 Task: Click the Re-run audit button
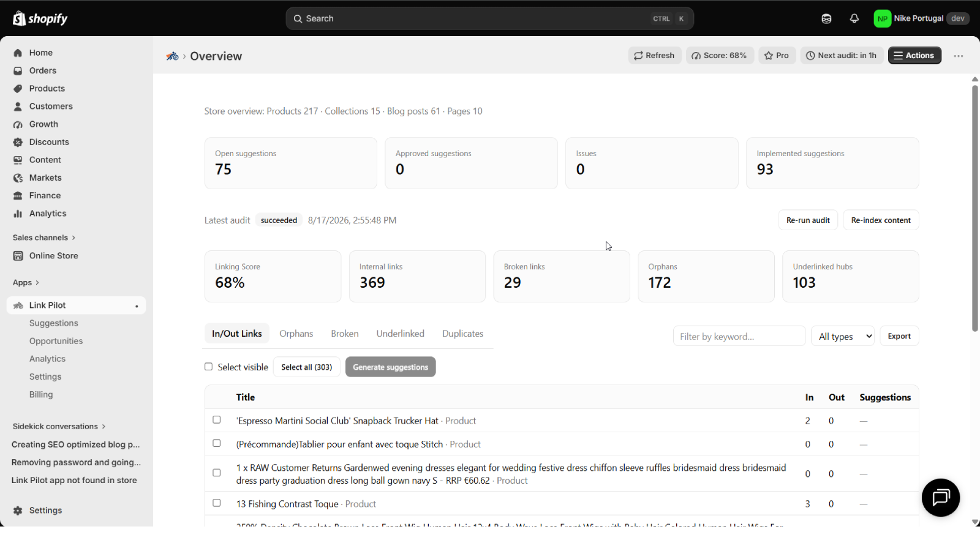point(808,220)
